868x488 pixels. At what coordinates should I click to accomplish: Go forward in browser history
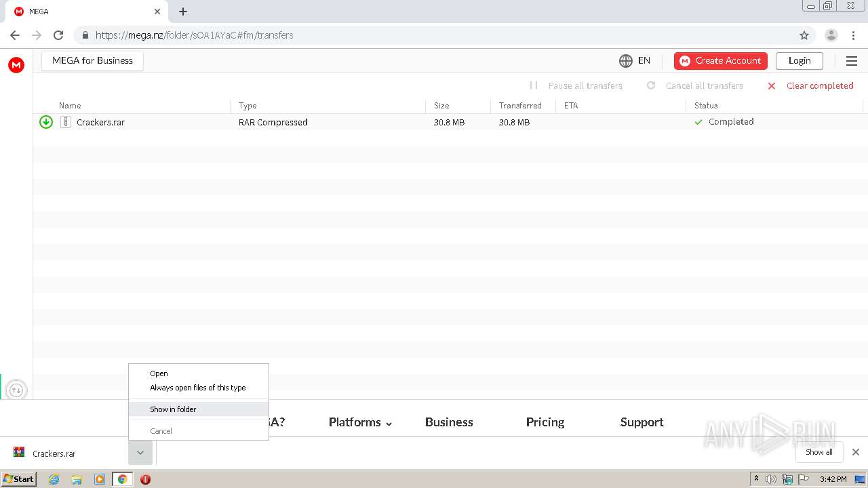tap(37, 35)
